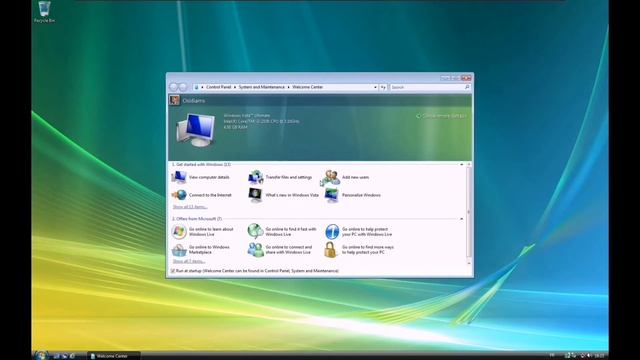Expand the Control Panel breadcrumb arrow
This screenshot has height=360, width=640.
click(235, 87)
